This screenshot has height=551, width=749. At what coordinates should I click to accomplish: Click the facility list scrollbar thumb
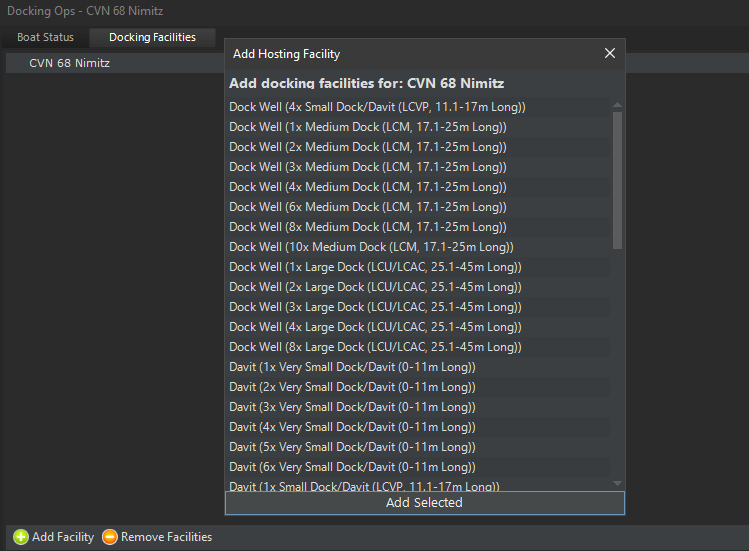617,180
